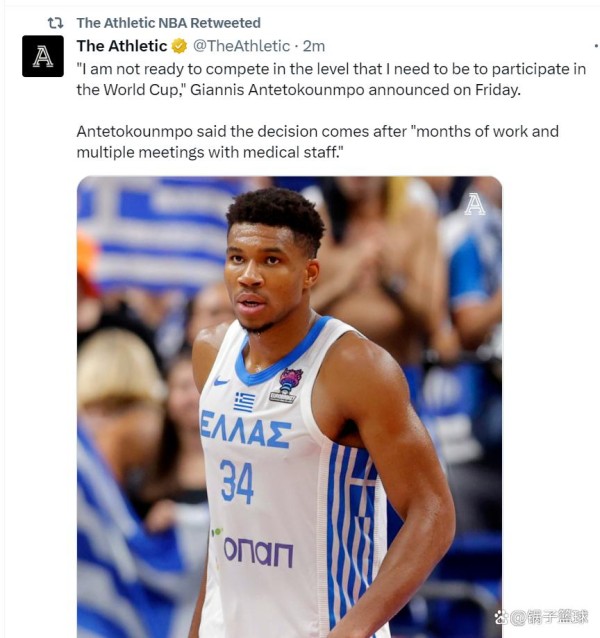The image size is (600, 638).
Task: Click the Weibo paw logo watermark
Action: (501, 617)
